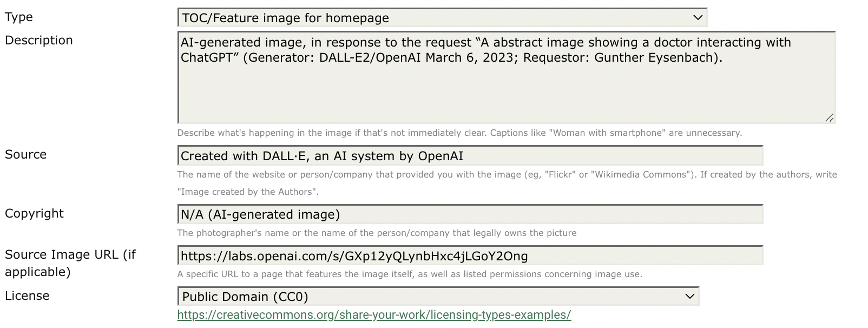Screen dimensions: 868x328
Task: Select the Source Image URL field
Action: [x=470, y=256]
